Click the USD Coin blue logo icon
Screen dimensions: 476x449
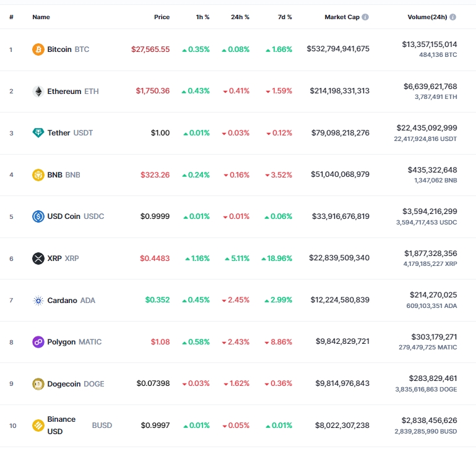(x=38, y=216)
